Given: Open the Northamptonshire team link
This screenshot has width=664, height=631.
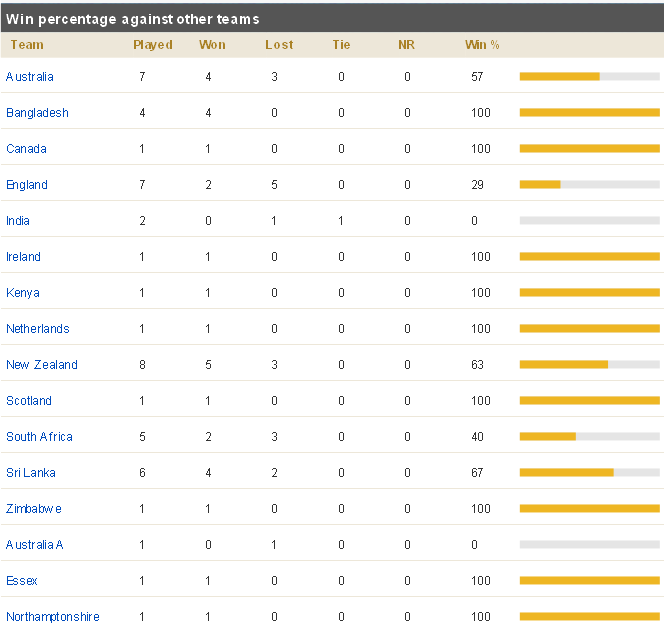Looking at the screenshot, I should [x=53, y=617].
